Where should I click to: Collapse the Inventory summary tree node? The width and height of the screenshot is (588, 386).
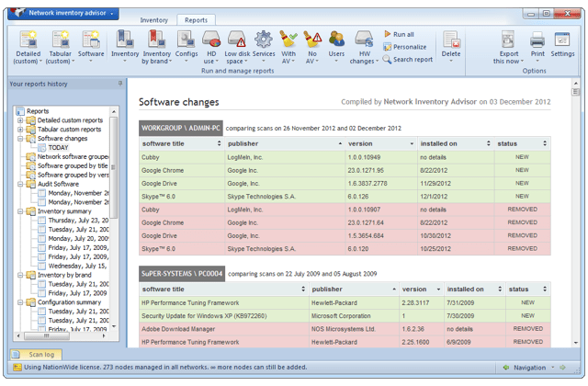tap(21, 211)
